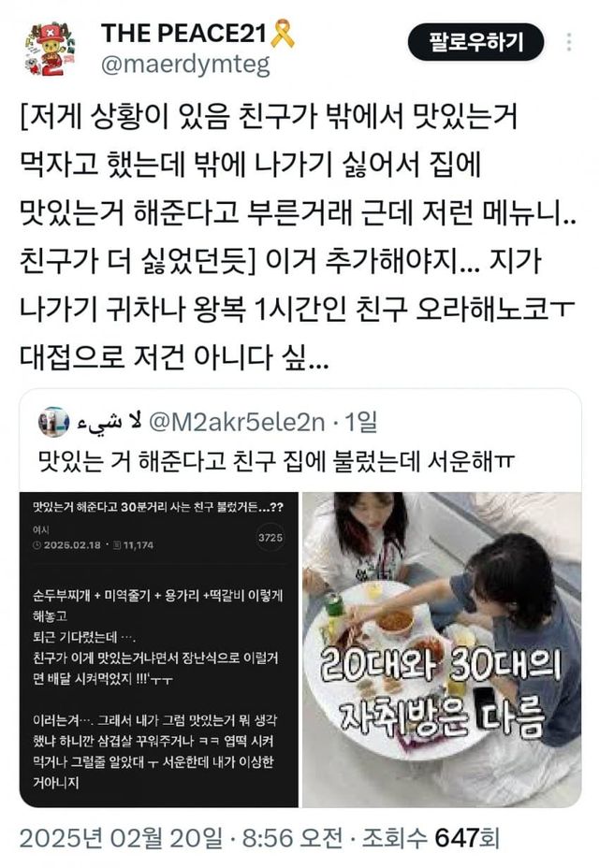Click the 2025년 02월 20일 date link

pyautogui.click(x=121, y=838)
